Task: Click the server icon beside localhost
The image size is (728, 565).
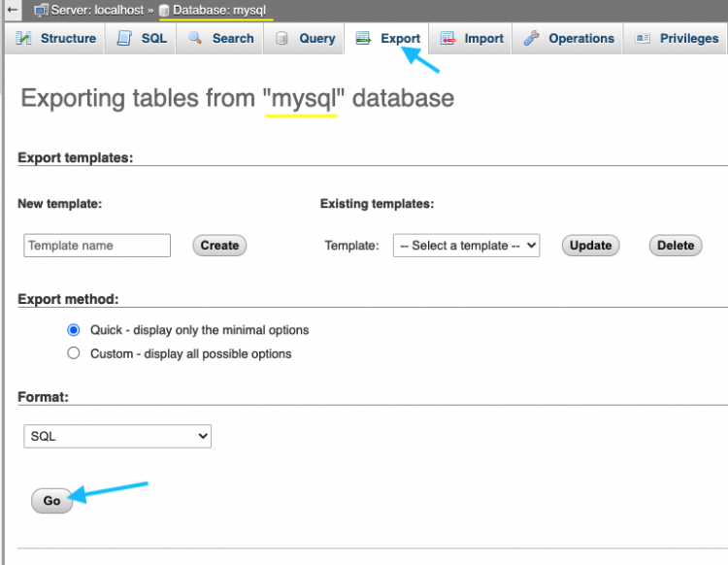Action: pyautogui.click(x=41, y=10)
